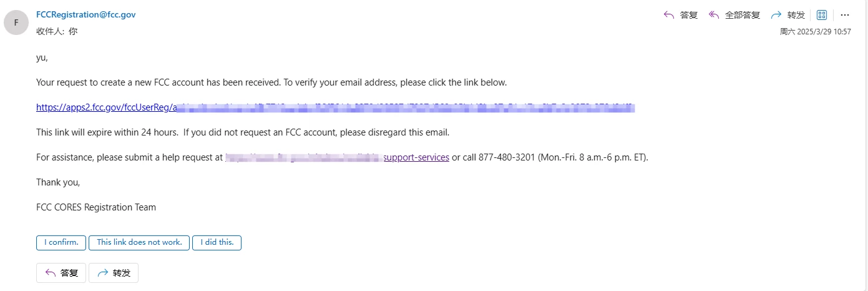Click sender address FCCRegistration@fcc.gov
Image resolution: width=868 pixels, height=291 pixels.
86,14
